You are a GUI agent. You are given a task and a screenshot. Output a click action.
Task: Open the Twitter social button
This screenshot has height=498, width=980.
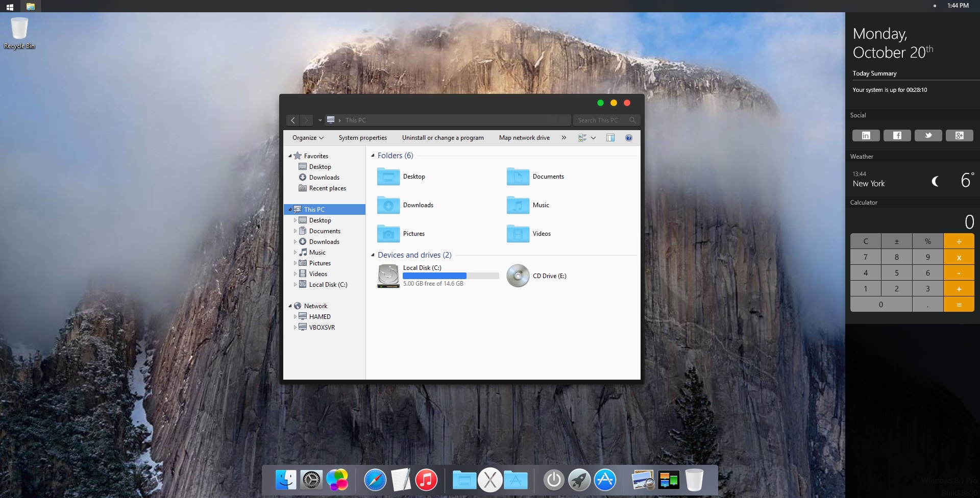pos(928,135)
